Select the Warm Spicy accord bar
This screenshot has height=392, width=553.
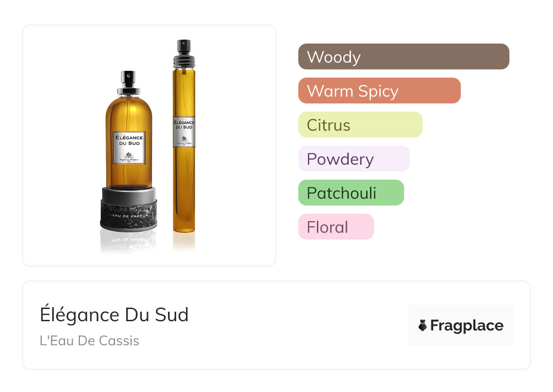click(x=379, y=91)
